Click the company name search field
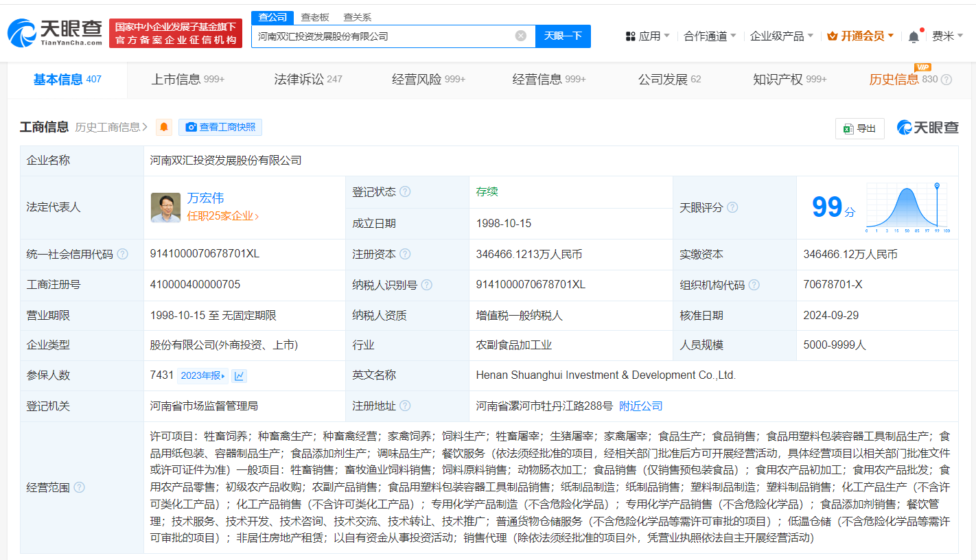This screenshot has height=560, width=976. (381, 36)
